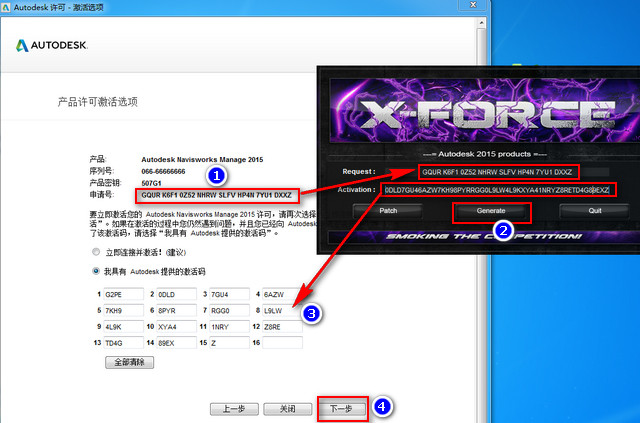
Task: Click the Quit button in X-Force window
Action: tap(595, 211)
